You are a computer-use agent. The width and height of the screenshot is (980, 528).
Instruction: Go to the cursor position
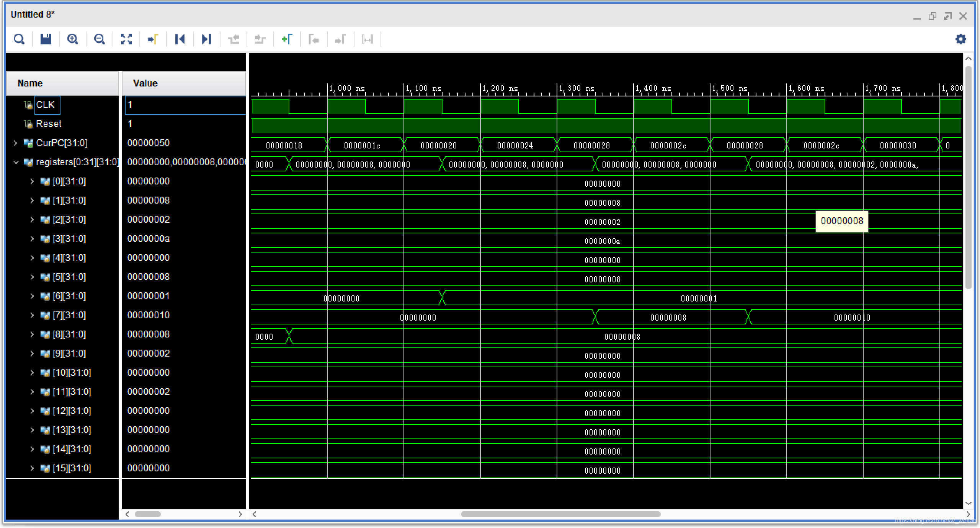(x=153, y=39)
